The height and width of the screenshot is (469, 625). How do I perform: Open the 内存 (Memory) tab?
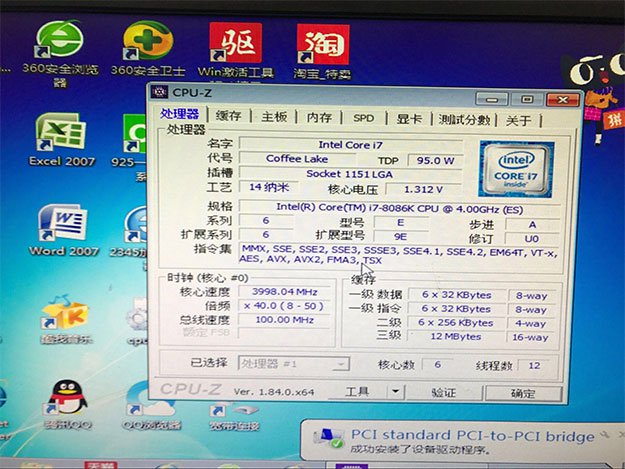point(319,118)
